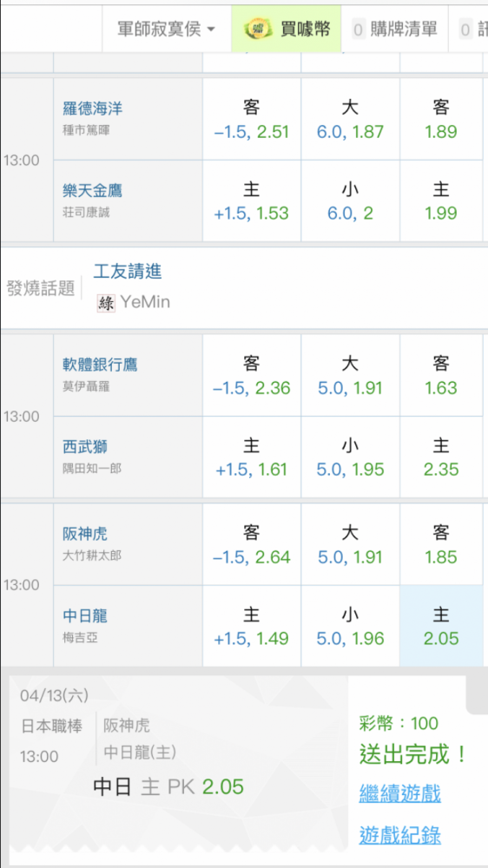Pick 軟體銀行鷹 over 5.0, 1.91

[x=350, y=375]
